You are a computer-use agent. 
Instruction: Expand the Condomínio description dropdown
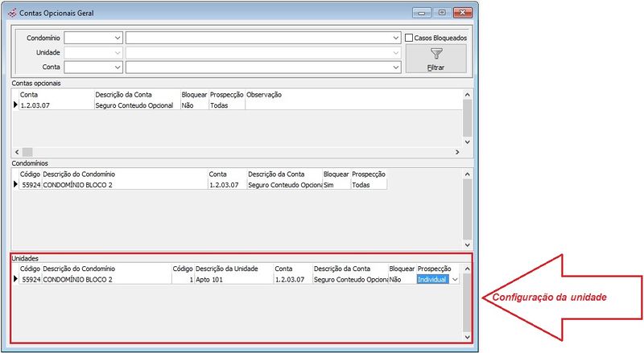click(x=395, y=38)
